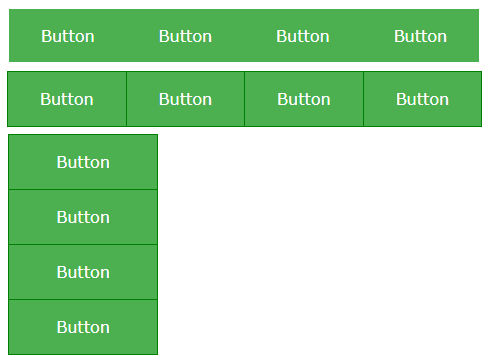The image size is (491, 360).
Task: Click top Button in vertical button stack
Action: point(83,162)
